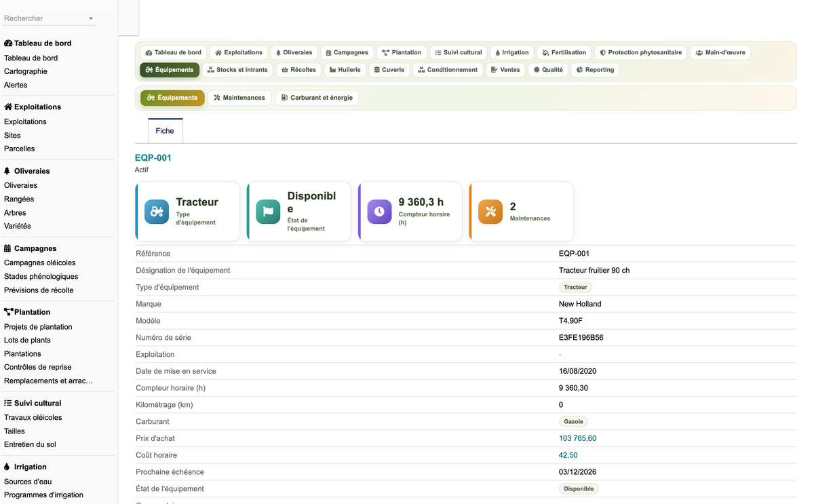The height and width of the screenshot is (504, 814).
Task: Open Projets de plantation in the sidebar
Action: pyautogui.click(x=38, y=326)
